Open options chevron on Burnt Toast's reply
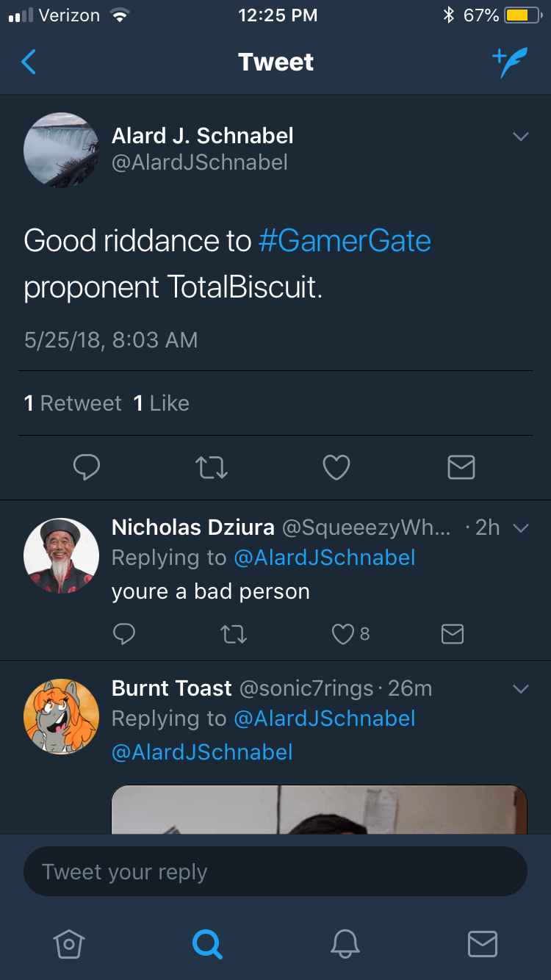Viewport: 551px width, 980px height. (x=520, y=689)
